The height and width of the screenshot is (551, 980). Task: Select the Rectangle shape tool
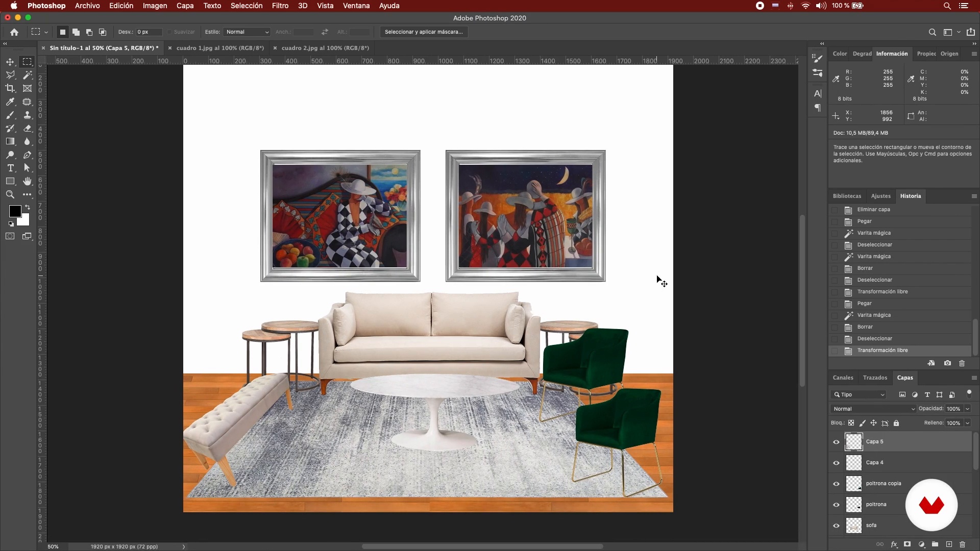tap(10, 181)
